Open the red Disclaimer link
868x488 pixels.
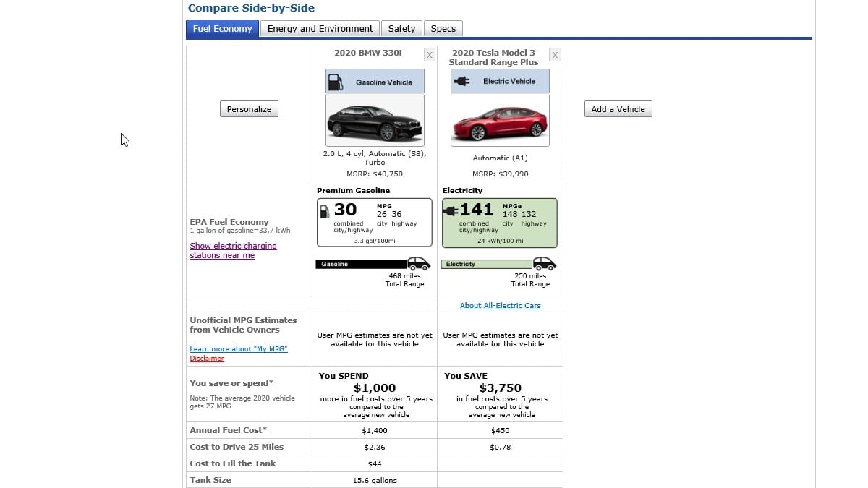pyautogui.click(x=207, y=359)
